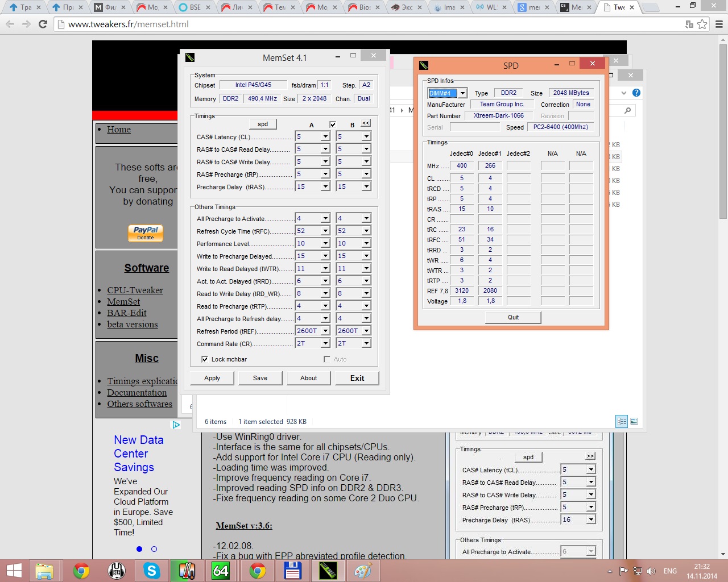728x582 pixels.
Task: Open the BAR-Edit link
Action: [x=127, y=313]
